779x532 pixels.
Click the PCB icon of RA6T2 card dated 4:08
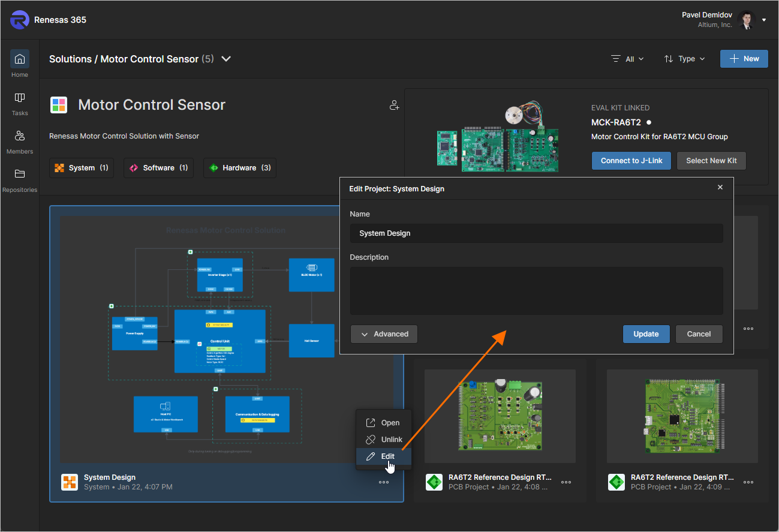(434, 482)
